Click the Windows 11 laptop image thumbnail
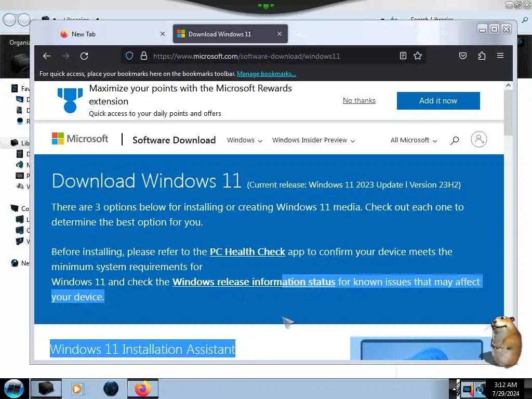Viewport: 532px width, 399px height. pos(421,349)
